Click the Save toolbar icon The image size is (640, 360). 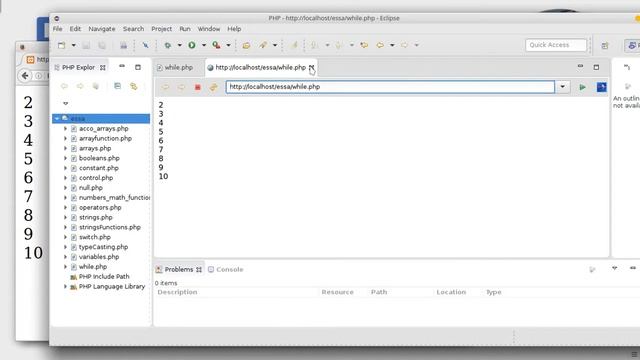pyautogui.click(x=86, y=45)
